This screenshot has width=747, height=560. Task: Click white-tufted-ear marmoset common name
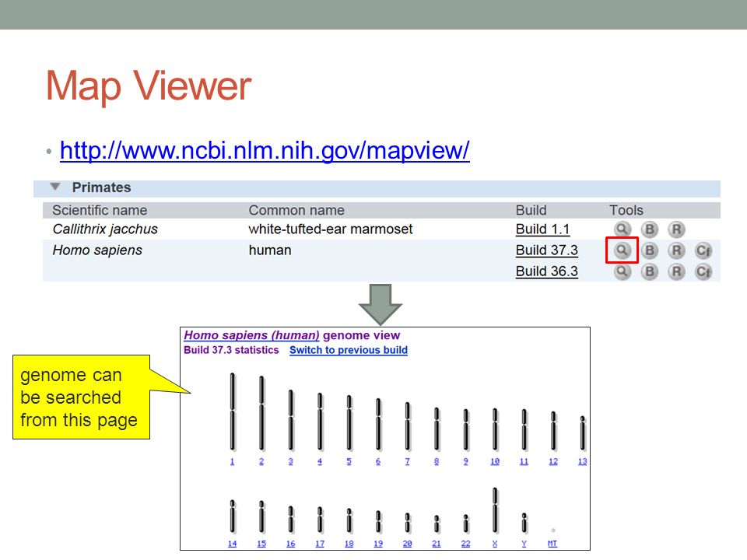331,229
